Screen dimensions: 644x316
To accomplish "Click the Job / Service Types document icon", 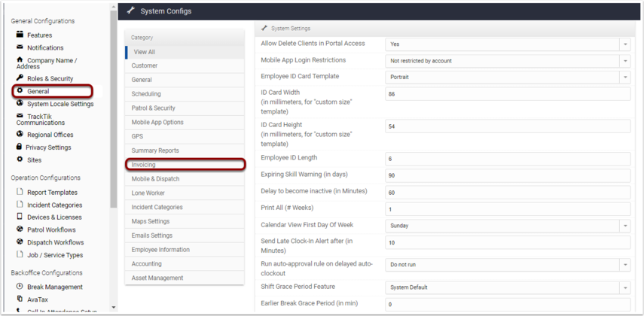I will [20, 254].
